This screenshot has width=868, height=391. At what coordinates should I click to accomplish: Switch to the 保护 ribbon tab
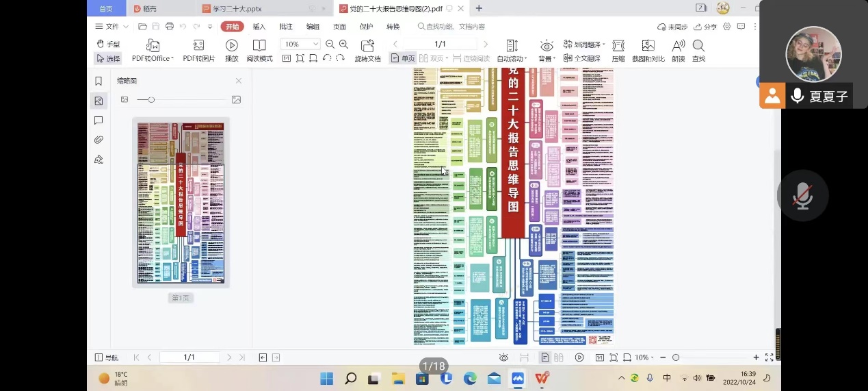tap(366, 27)
